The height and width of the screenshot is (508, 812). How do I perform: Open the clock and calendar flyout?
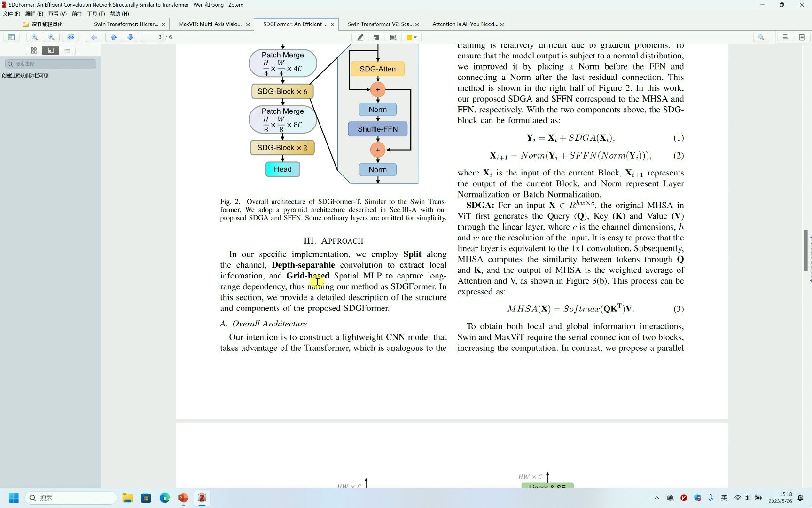coord(781,498)
